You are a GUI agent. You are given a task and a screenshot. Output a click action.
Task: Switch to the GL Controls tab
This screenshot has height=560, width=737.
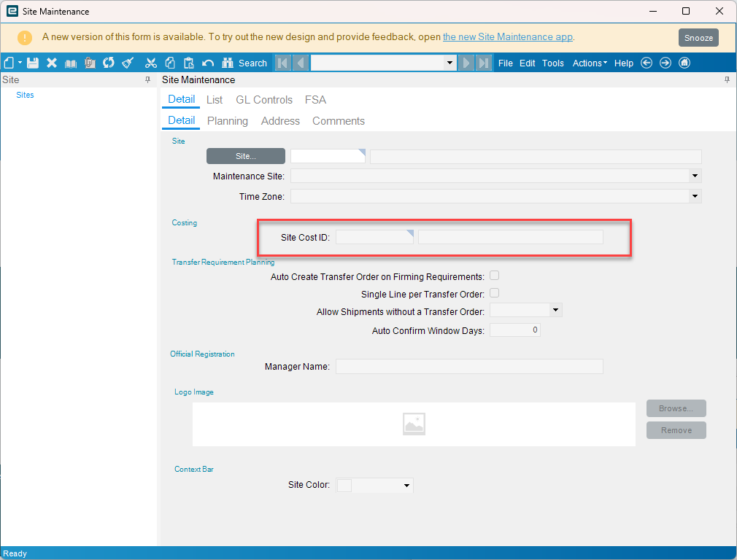pos(264,100)
